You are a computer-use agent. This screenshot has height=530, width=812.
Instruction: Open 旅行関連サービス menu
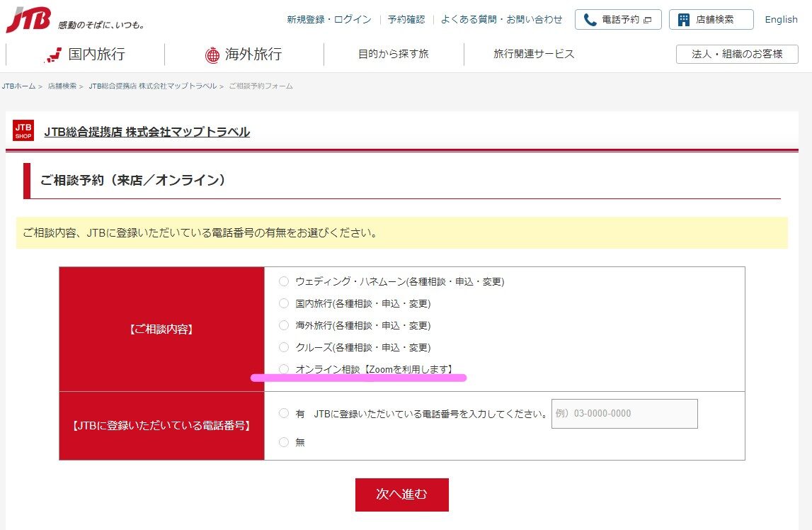(534, 54)
